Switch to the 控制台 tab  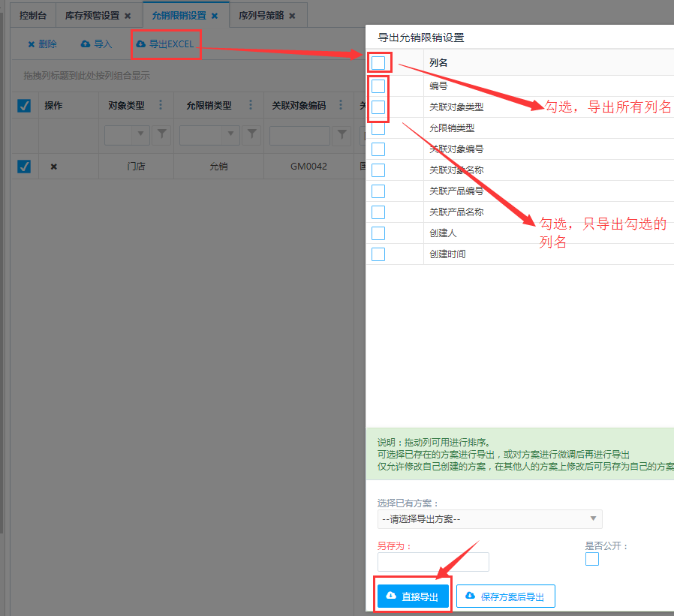click(33, 16)
